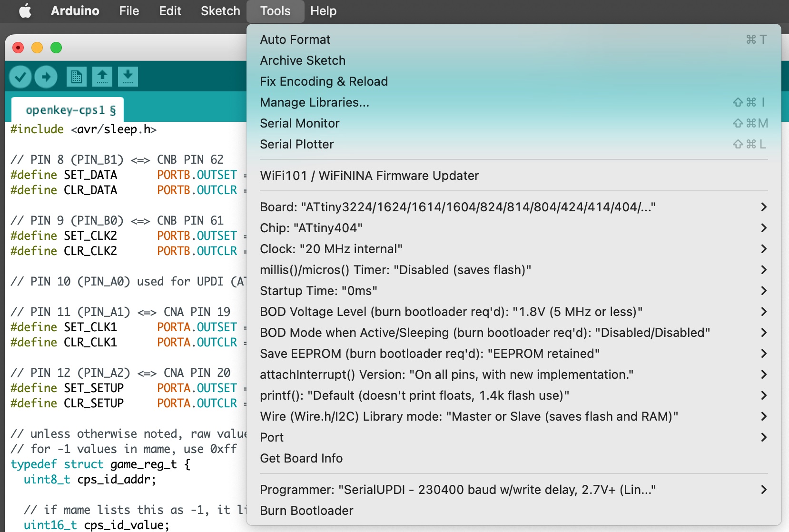Choose Auto Format in Tools menu
The width and height of the screenshot is (789, 532).
[514, 39]
